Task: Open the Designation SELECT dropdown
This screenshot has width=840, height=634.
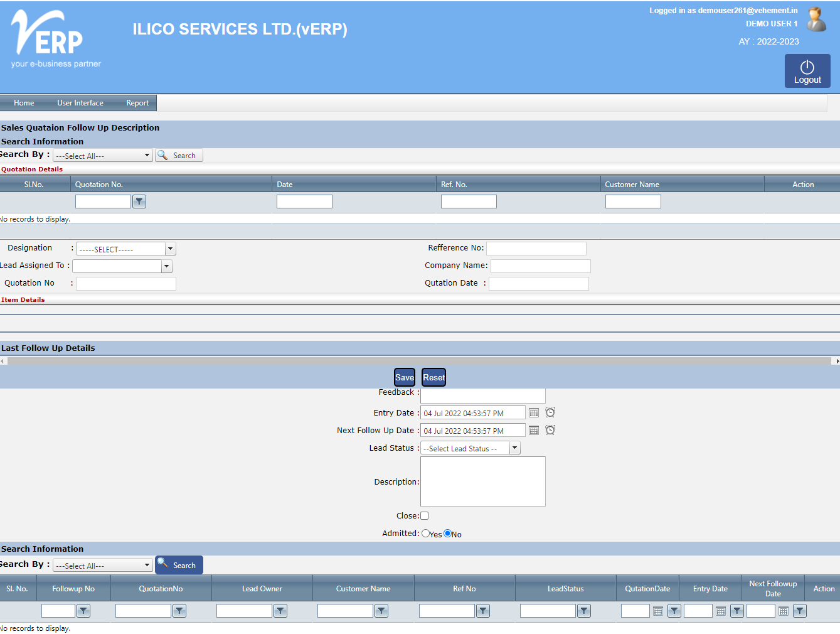Action: click(126, 249)
